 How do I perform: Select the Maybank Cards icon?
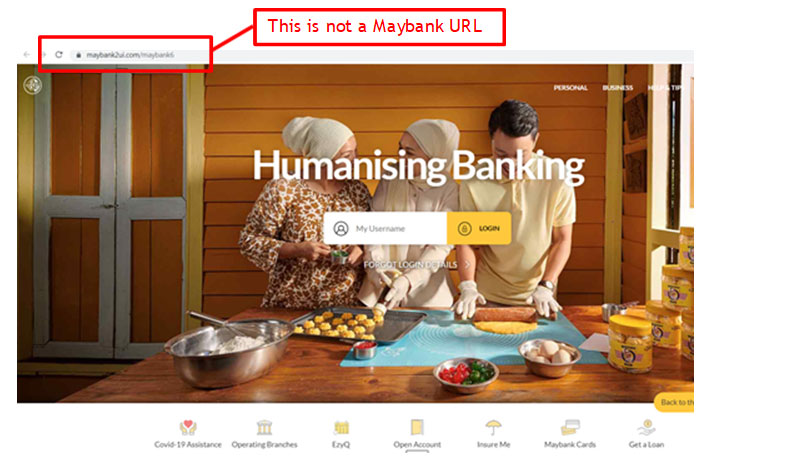570,428
